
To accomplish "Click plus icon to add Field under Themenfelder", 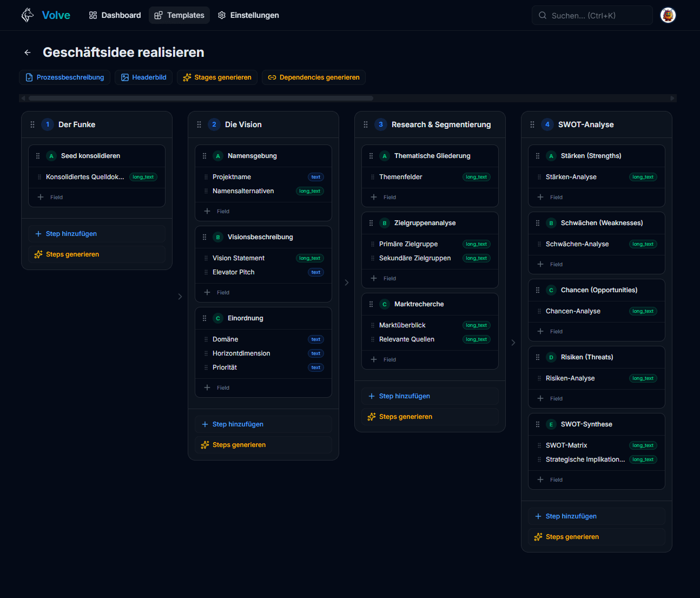I will coord(374,197).
